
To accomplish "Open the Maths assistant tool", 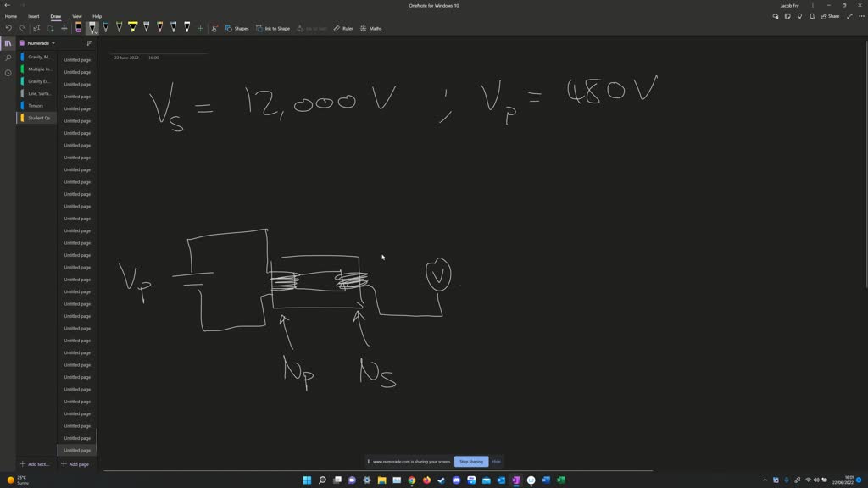I will tap(371, 28).
